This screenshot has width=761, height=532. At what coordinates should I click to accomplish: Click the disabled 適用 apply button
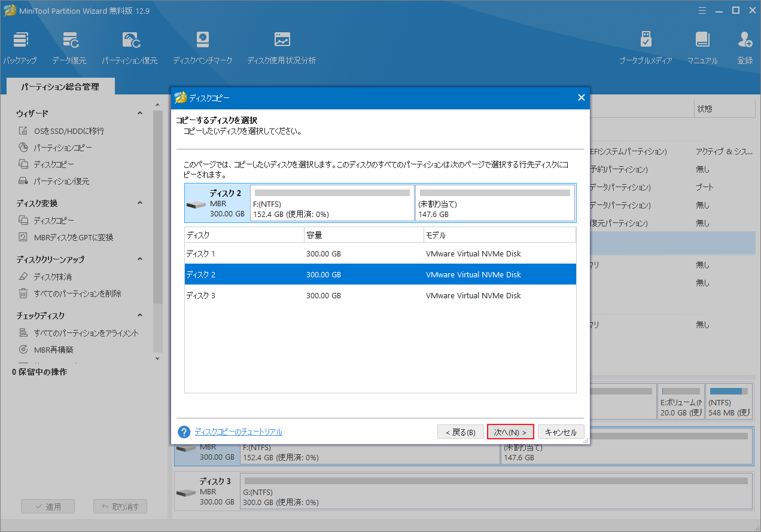pos(48,506)
